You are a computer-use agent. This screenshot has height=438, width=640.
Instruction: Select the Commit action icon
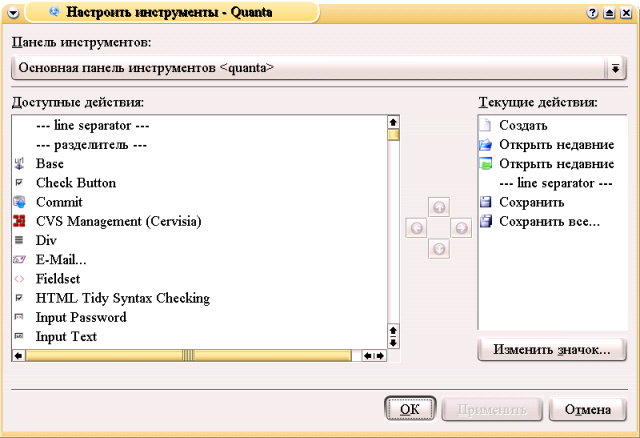coord(19,202)
